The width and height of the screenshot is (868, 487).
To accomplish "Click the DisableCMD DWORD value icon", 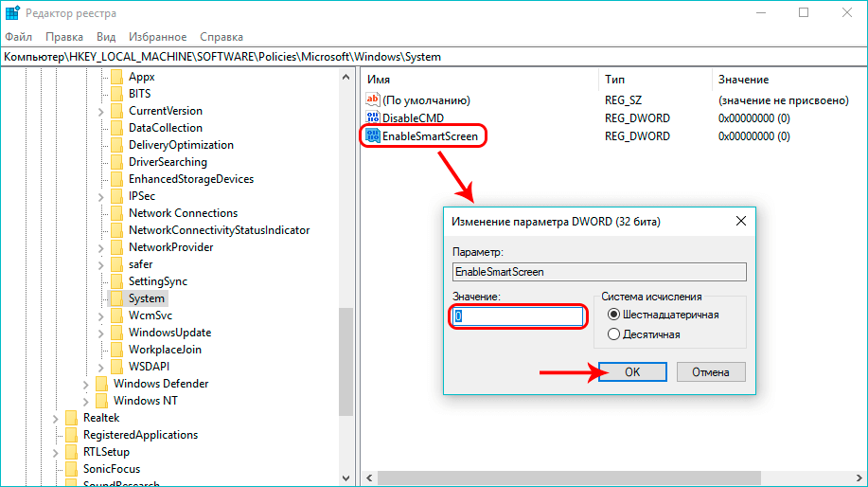I will click(x=373, y=117).
